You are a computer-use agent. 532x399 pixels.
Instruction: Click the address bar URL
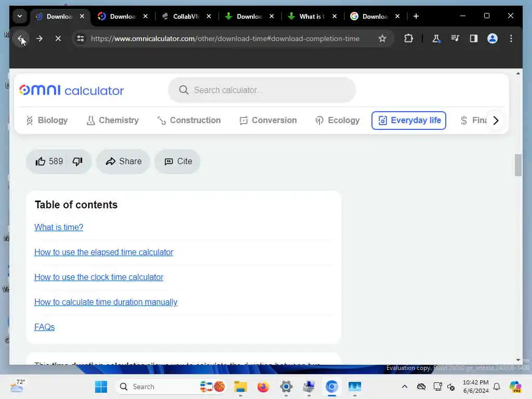(x=225, y=38)
